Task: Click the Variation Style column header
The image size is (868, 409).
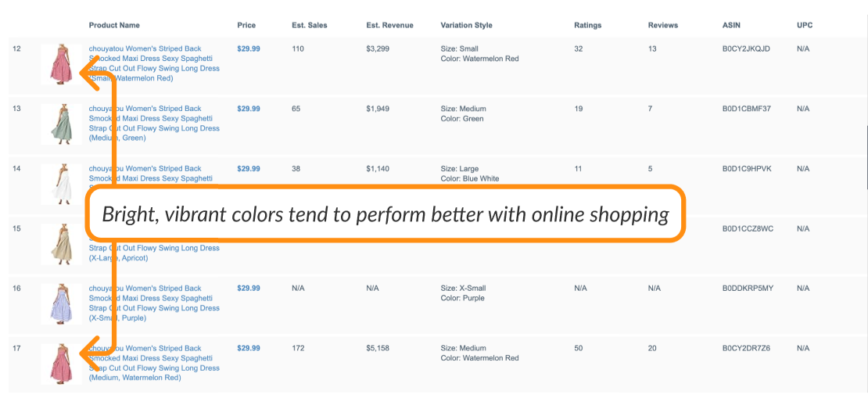Action: (x=466, y=26)
